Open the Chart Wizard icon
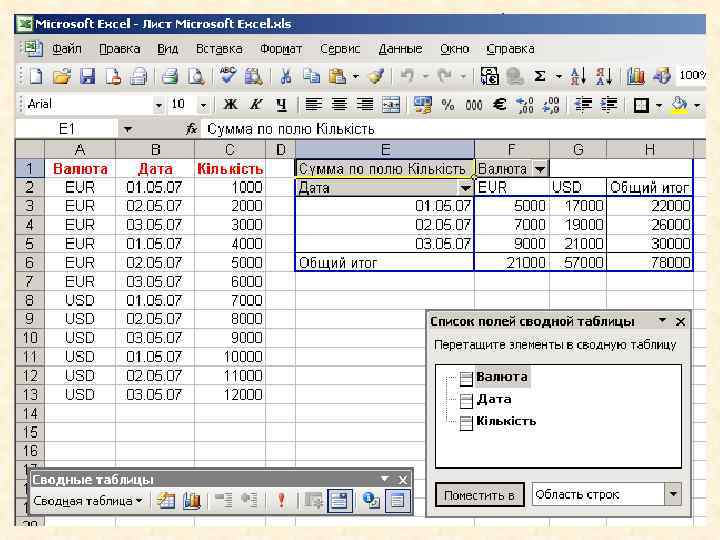Image resolution: width=720 pixels, height=540 pixels. point(636,76)
